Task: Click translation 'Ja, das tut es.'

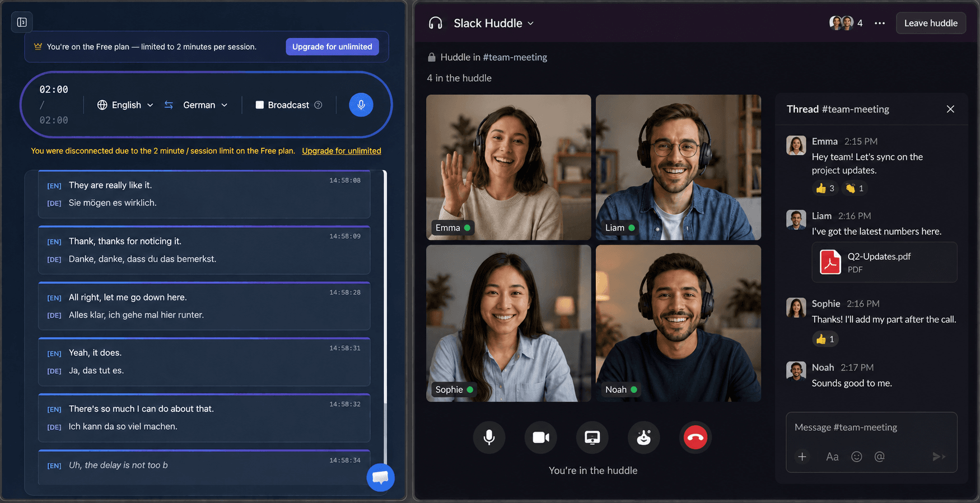Action: pyautogui.click(x=96, y=370)
